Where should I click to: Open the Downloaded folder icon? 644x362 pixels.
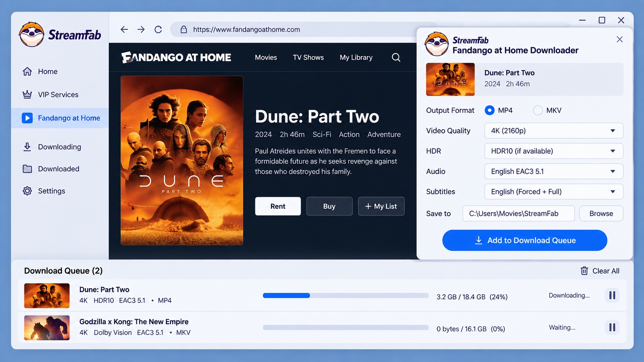27,169
